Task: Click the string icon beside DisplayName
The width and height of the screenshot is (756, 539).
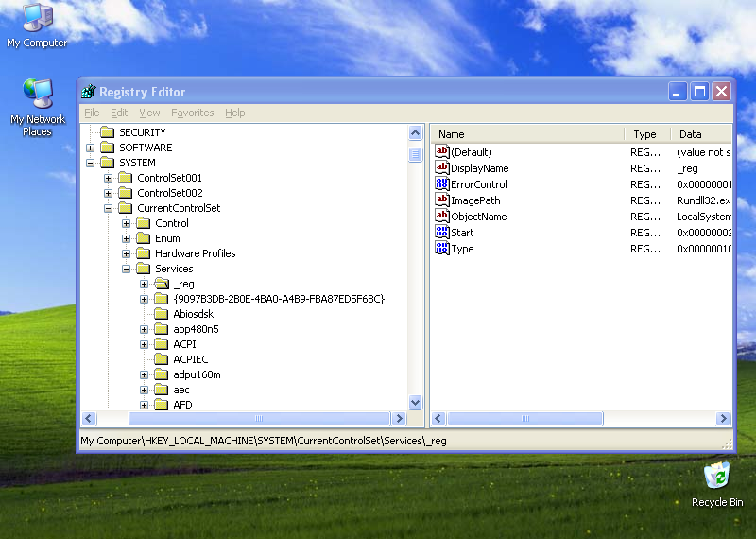Action: point(441,168)
